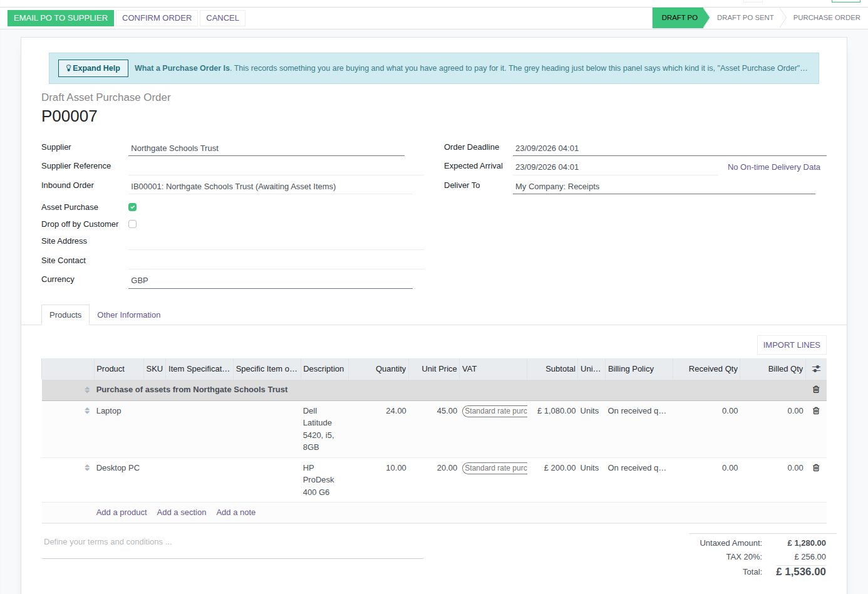
Task: Grab the drag handle of section row
Action: [87, 390]
